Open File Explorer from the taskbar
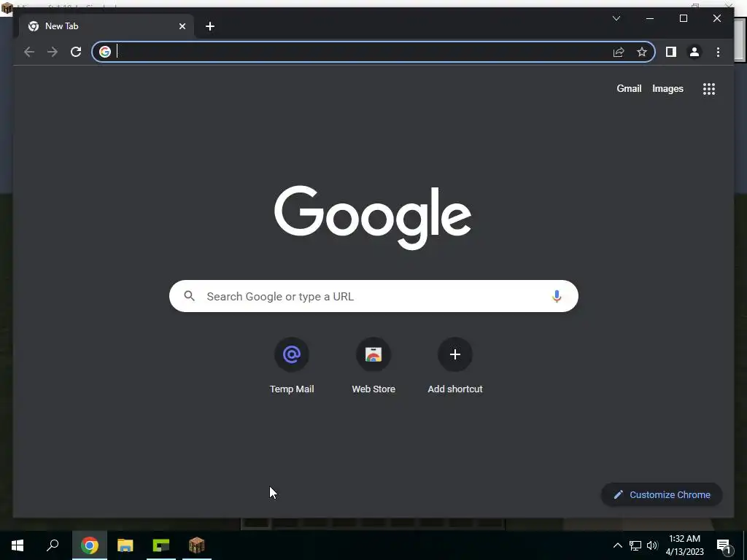Screen dimensions: 747x560 (125, 545)
